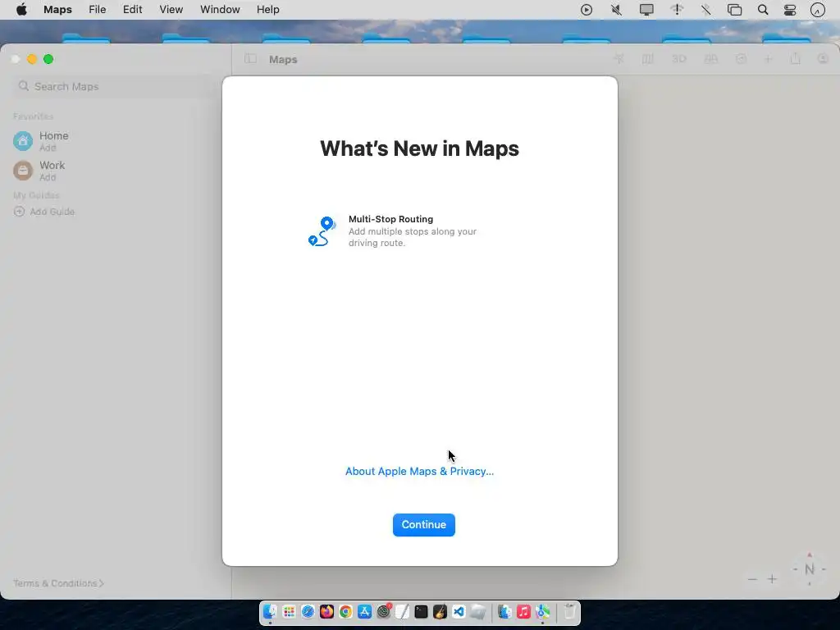The width and height of the screenshot is (840, 630).
Task: Open Launchpad from the Dock
Action: pos(289,612)
